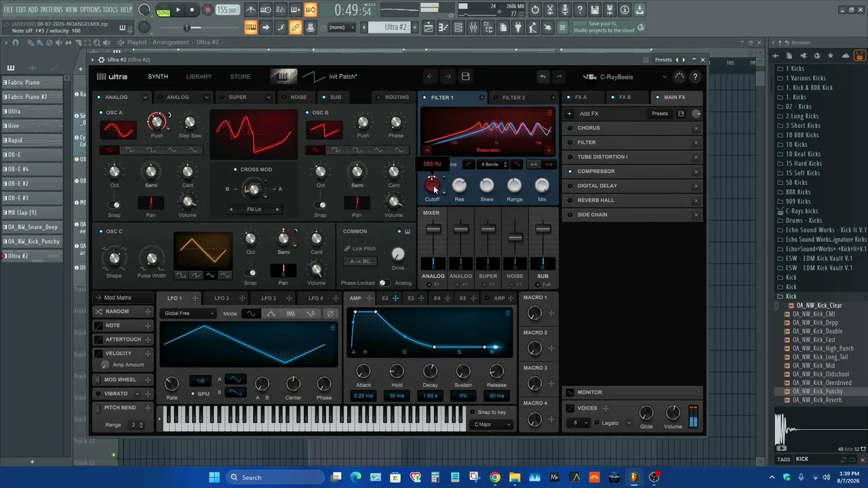Open the 6 Bands selector in Filter 1
Screen dimensions: 868x488
click(x=492, y=165)
